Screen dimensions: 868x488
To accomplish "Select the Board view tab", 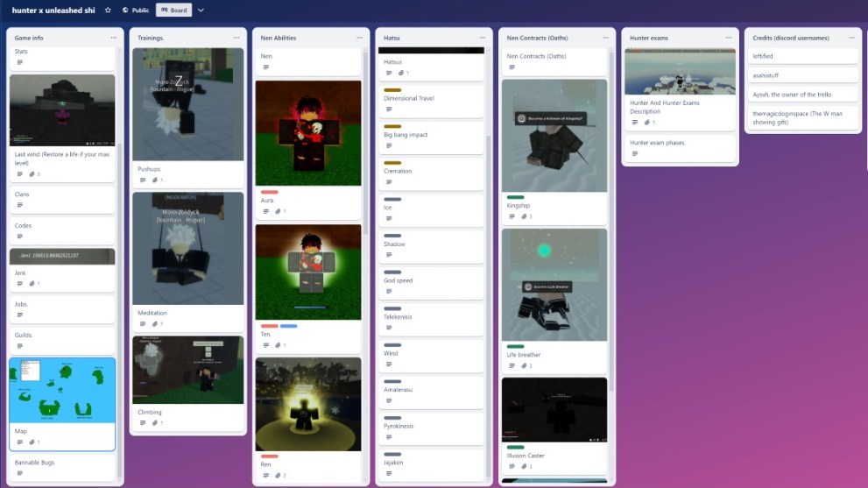I will (x=173, y=11).
